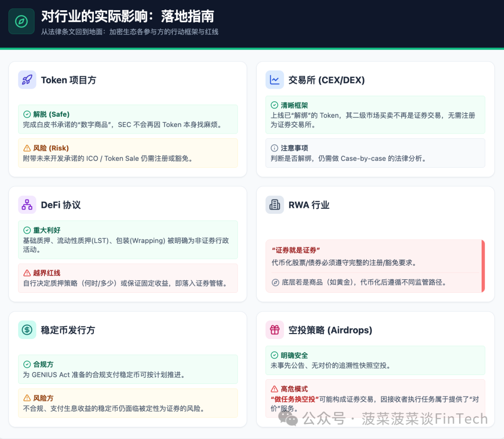Click warning triangle beside 风险 (Risk)
This screenshot has width=504, height=439.
27,148
